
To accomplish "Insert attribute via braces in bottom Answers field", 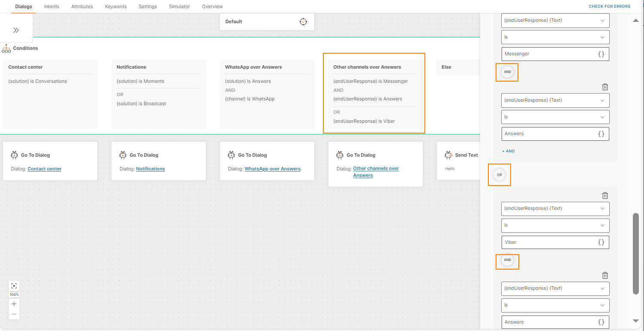I will 601,322.
